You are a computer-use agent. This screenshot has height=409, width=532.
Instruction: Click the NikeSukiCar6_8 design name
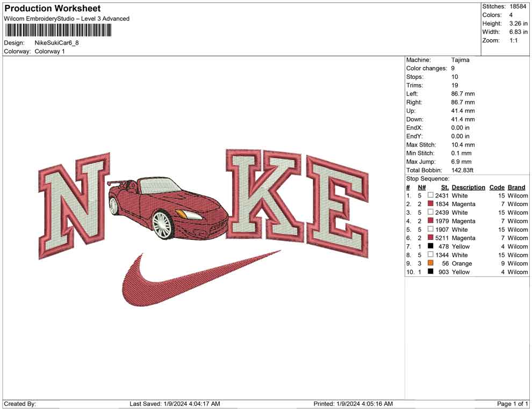point(56,43)
